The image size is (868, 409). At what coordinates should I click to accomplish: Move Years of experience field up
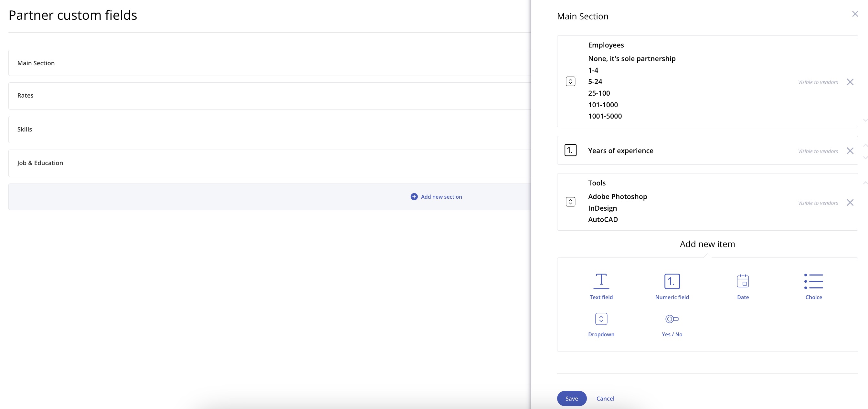pos(865,145)
